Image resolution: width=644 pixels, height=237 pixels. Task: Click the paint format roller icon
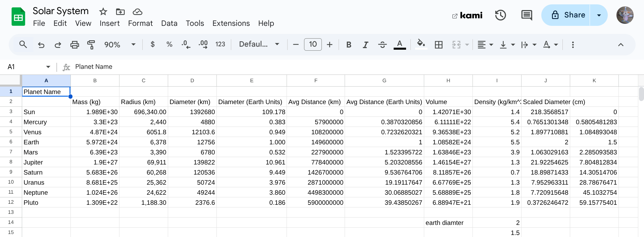tap(91, 45)
